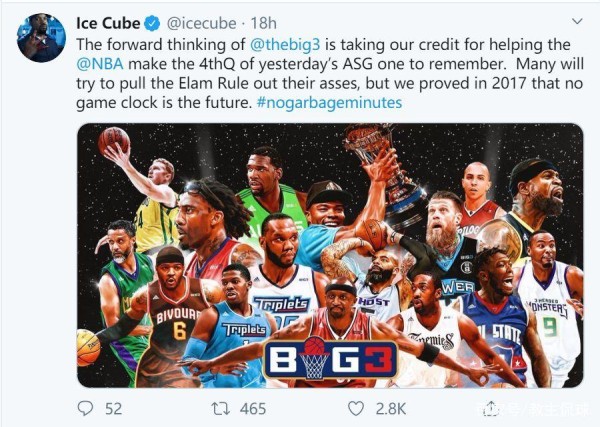Click the BIG3 logo in image
This screenshot has width=600, height=427.
point(331,360)
